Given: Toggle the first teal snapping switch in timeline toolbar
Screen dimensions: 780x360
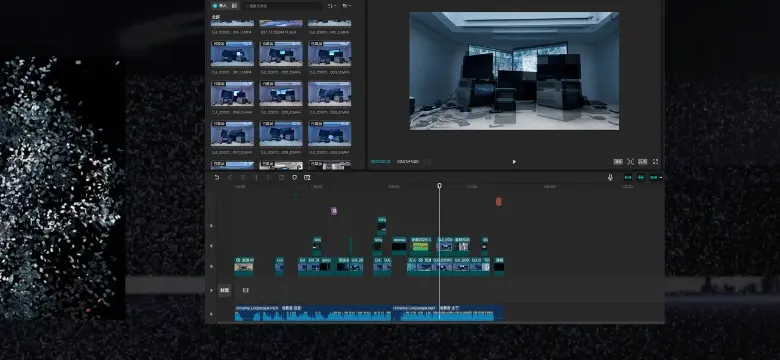Looking at the screenshot, I should tap(628, 178).
